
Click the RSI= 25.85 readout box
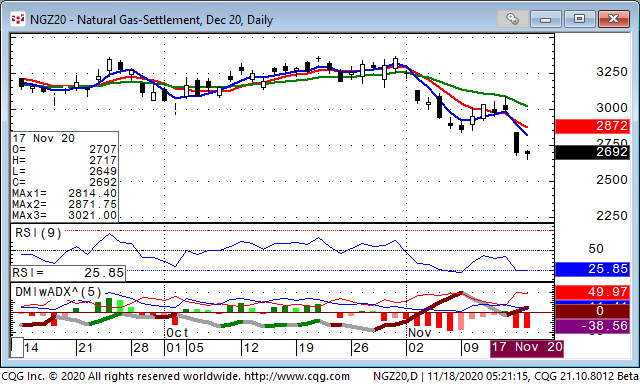(x=68, y=273)
